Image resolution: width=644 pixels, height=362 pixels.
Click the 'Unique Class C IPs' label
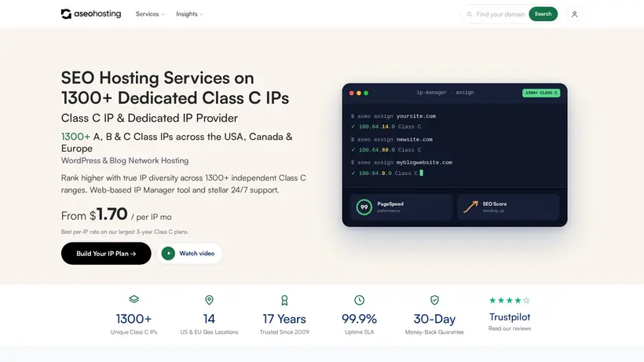coord(134,332)
